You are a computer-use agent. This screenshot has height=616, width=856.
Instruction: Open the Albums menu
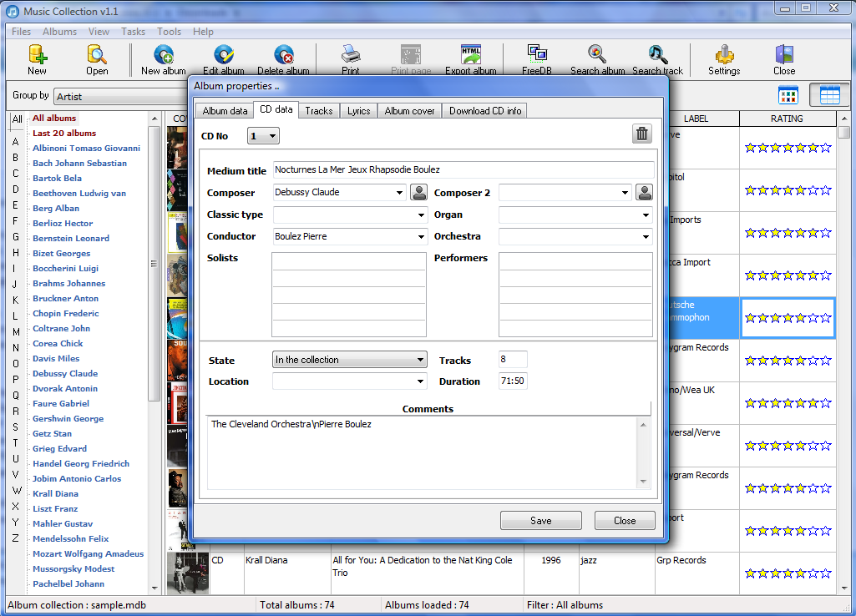click(x=59, y=32)
